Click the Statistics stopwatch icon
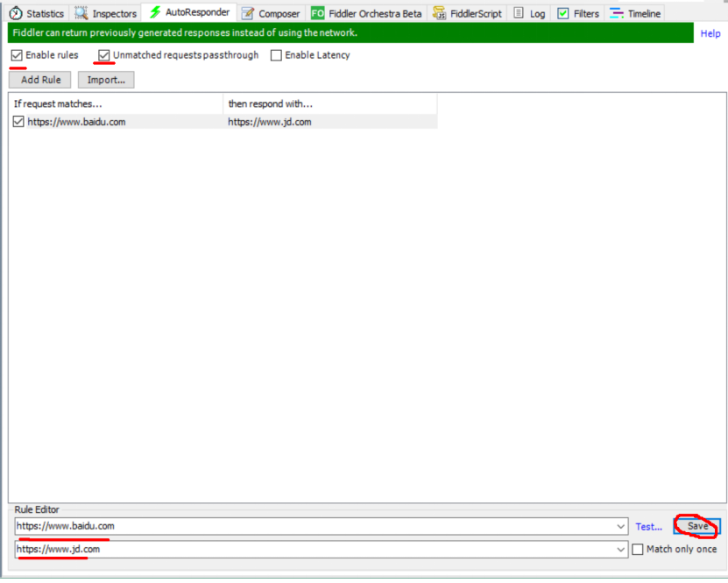 (15, 13)
